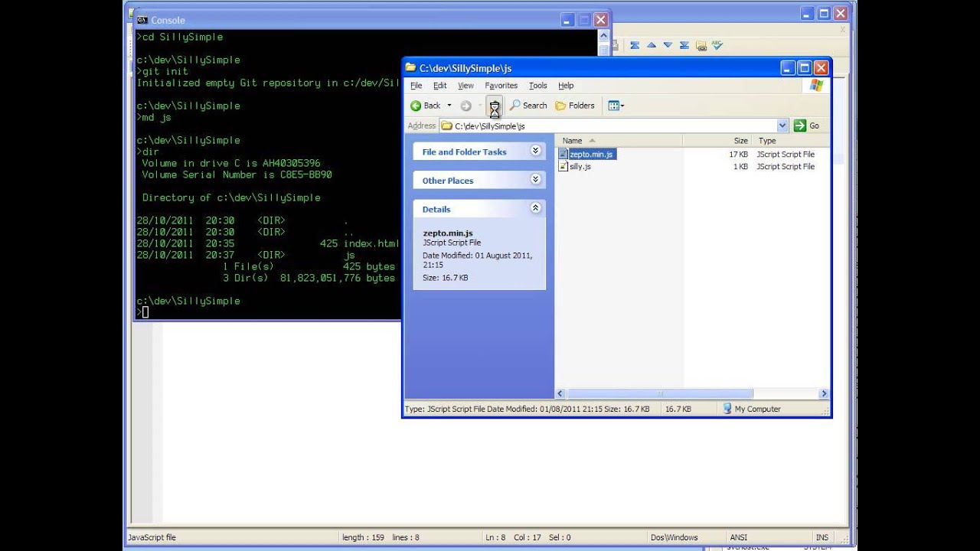Collapse the Details panel
Viewport: 980px width, 551px height.
pyautogui.click(x=535, y=208)
